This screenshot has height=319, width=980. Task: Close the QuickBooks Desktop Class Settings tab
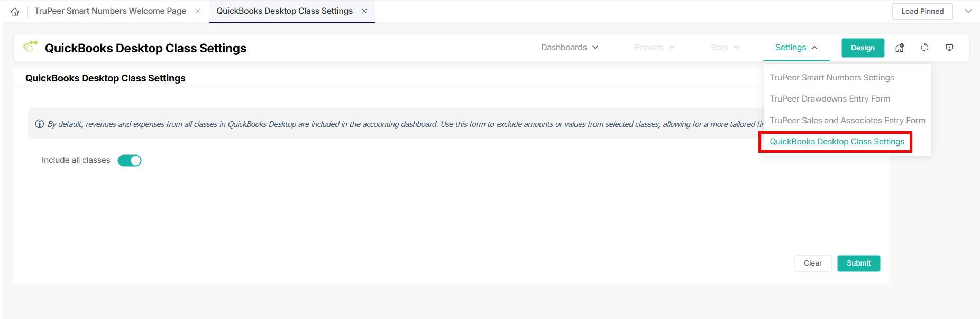364,11
